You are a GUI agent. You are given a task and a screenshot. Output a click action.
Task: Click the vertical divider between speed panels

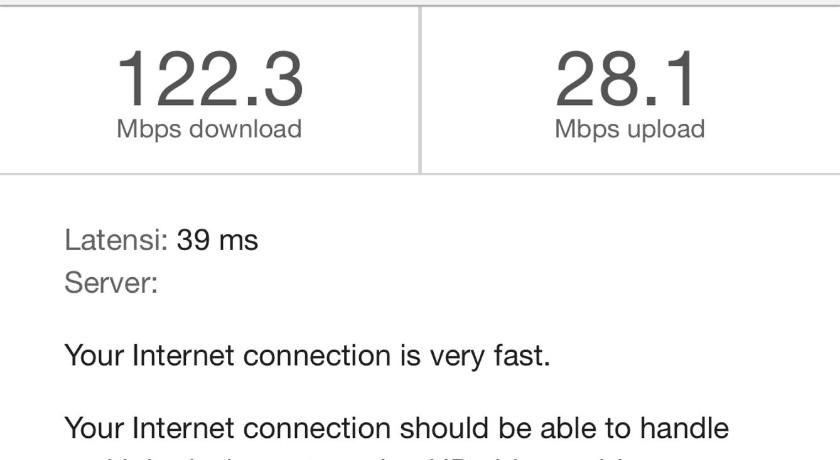420,90
